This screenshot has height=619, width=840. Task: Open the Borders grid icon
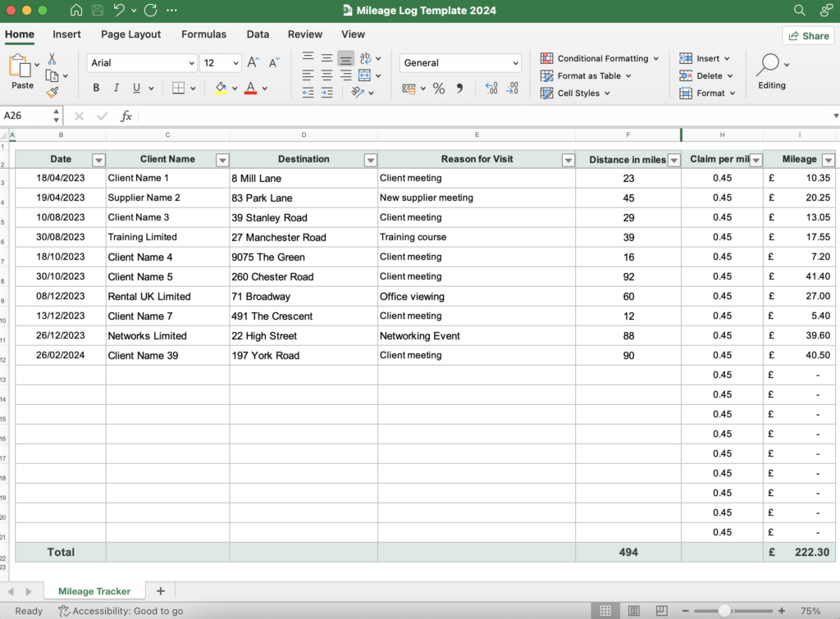coord(179,89)
